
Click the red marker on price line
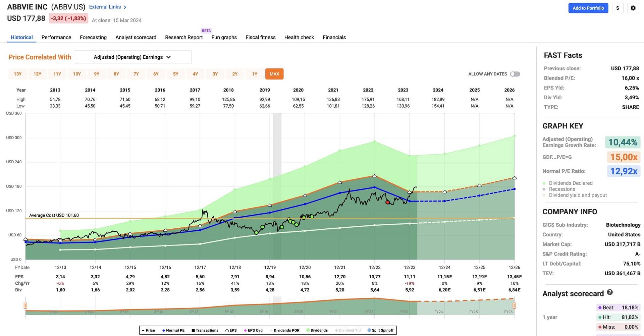click(x=388, y=202)
